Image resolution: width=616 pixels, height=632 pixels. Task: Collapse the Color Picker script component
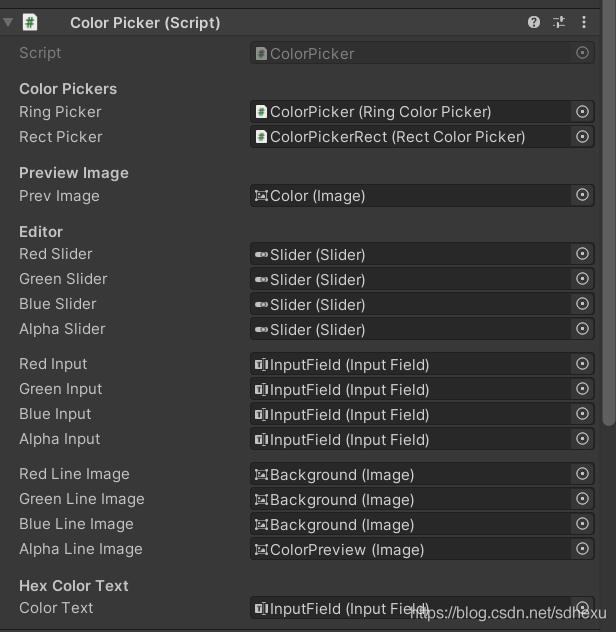(x=8, y=22)
